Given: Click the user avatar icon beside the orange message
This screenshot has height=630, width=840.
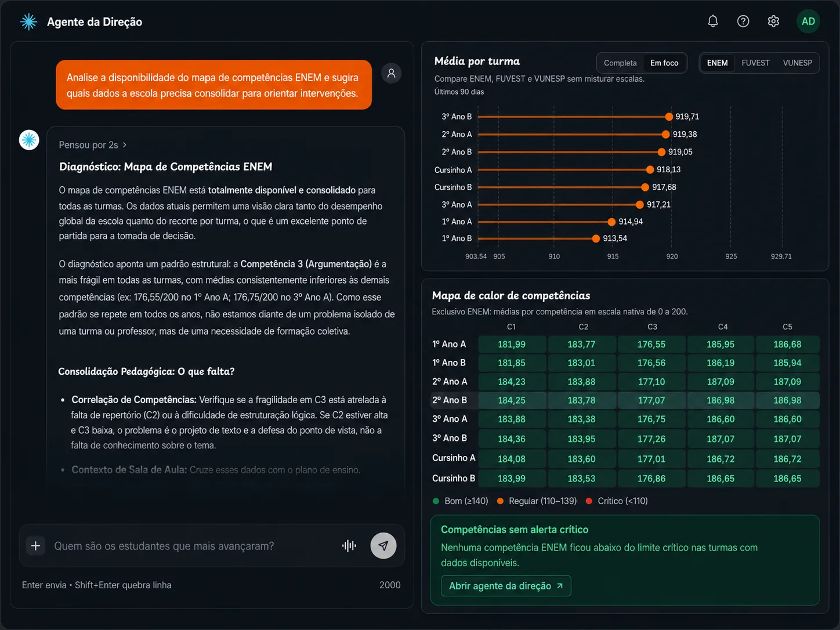Looking at the screenshot, I should (392, 73).
